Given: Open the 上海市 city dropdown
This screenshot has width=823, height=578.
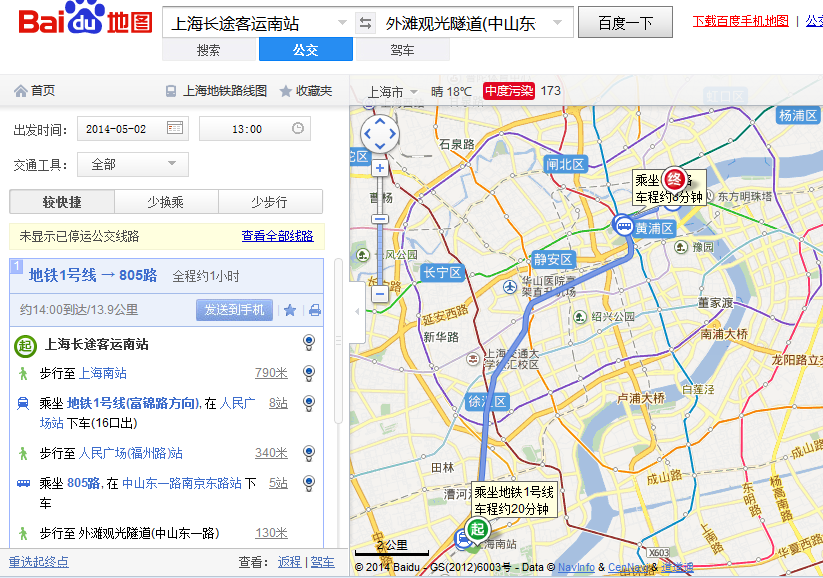Looking at the screenshot, I should coord(392,92).
